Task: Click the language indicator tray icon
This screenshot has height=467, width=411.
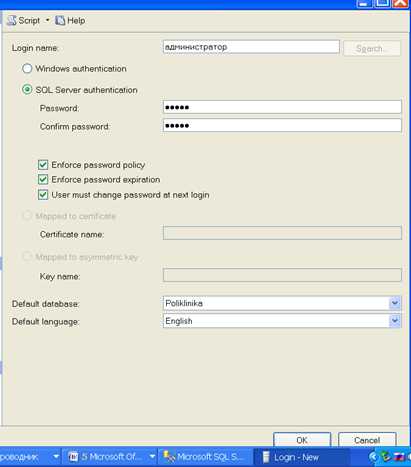Action: (399, 457)
